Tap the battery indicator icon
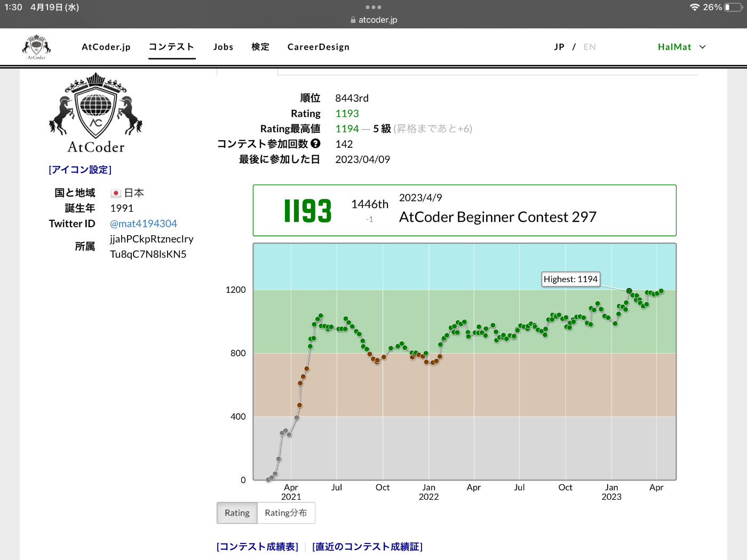This screenshot has height=560, width=747. tap(734, 7)
